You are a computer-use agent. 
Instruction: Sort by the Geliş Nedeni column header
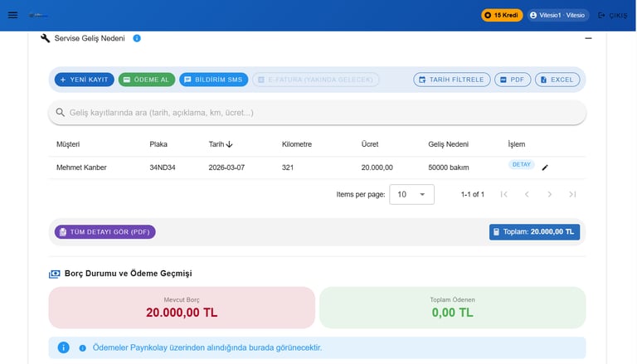[448, 144]
